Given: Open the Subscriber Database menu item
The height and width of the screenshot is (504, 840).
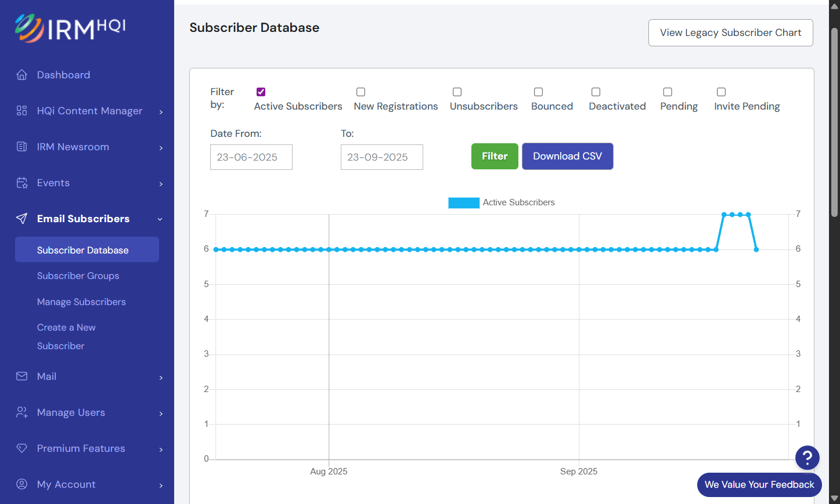Looking at the screenshot, I should pyautogui.click(x=87, y=249).
